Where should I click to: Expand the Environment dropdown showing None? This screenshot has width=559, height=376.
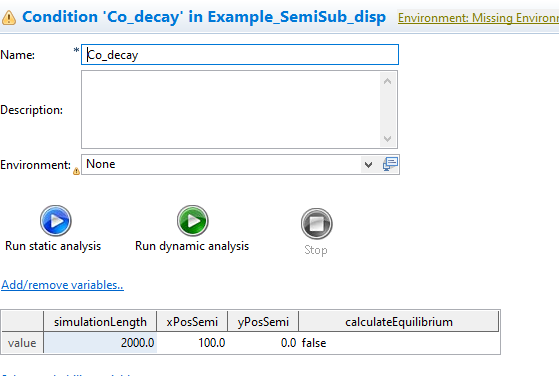(x=368, y=165)
